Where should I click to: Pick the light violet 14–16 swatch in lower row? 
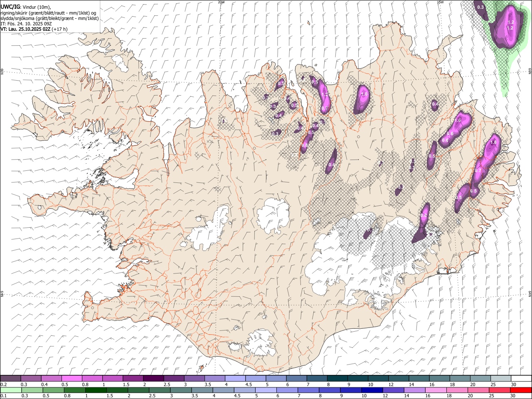tap(414, 390)
